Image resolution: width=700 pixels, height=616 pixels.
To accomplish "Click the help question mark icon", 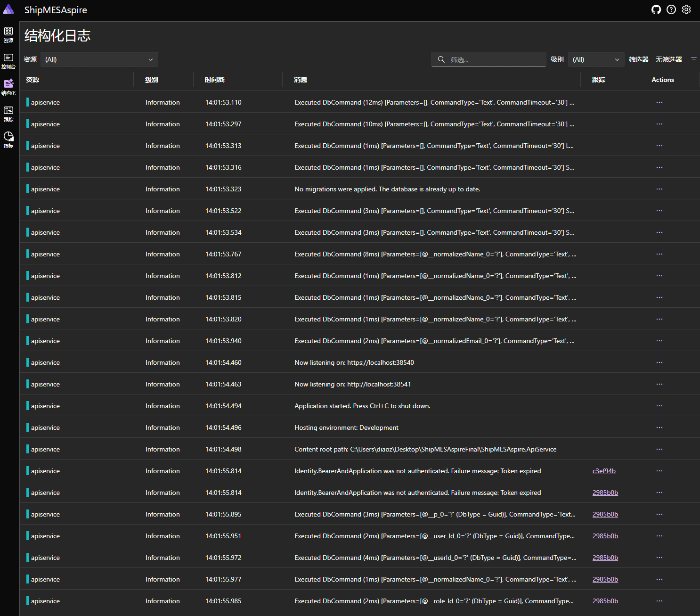I will tap(671, 10).
